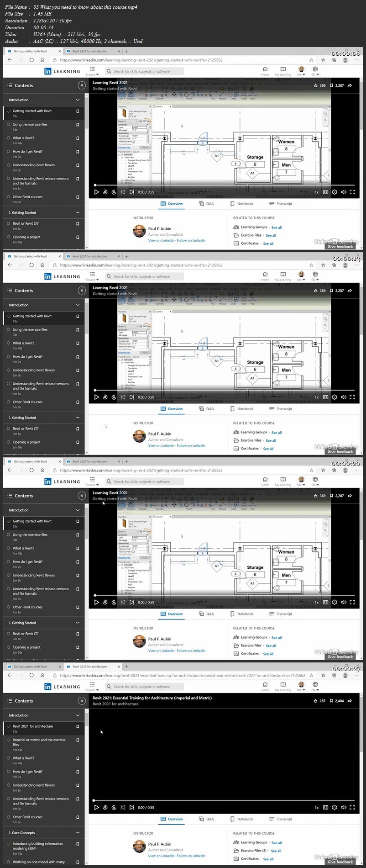Screen dimensions: 366x868
Task: Click 'See all' beside Certificates in the 00:00:20 frame
Action: coord(268,654)
